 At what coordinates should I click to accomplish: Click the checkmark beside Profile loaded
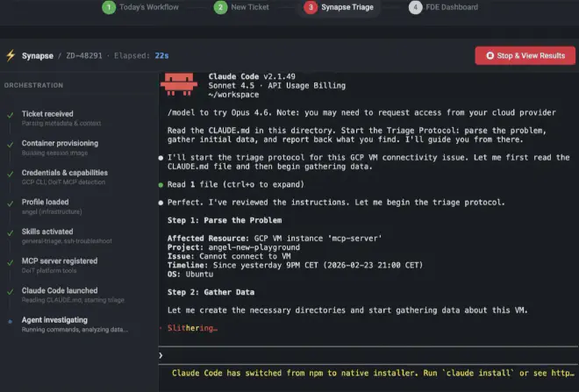[x=11, y=203]
